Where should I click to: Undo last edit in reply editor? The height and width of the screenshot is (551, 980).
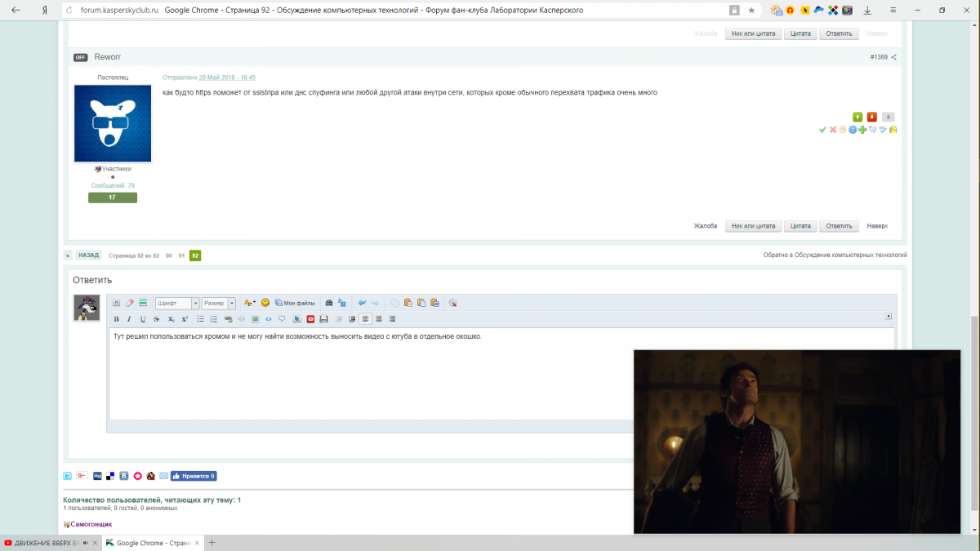click(x=362, y=303)
